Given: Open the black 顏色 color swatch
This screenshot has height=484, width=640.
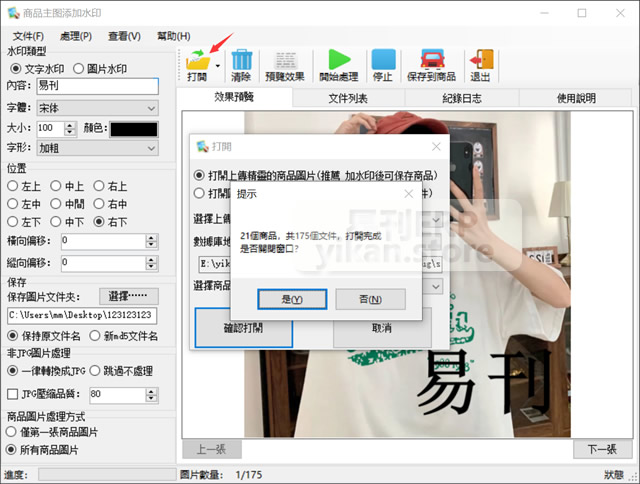Looking at the screenshot, I should pos(133,129).
